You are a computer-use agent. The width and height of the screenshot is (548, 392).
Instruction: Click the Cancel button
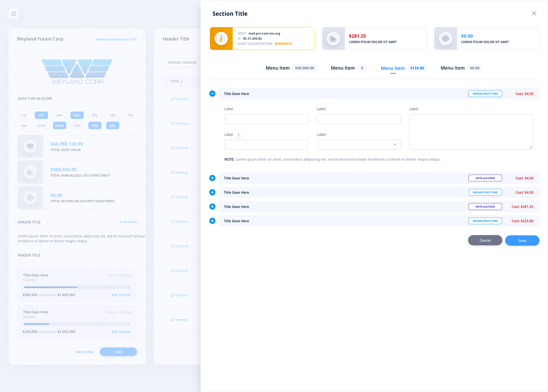[x=485, y=240]
